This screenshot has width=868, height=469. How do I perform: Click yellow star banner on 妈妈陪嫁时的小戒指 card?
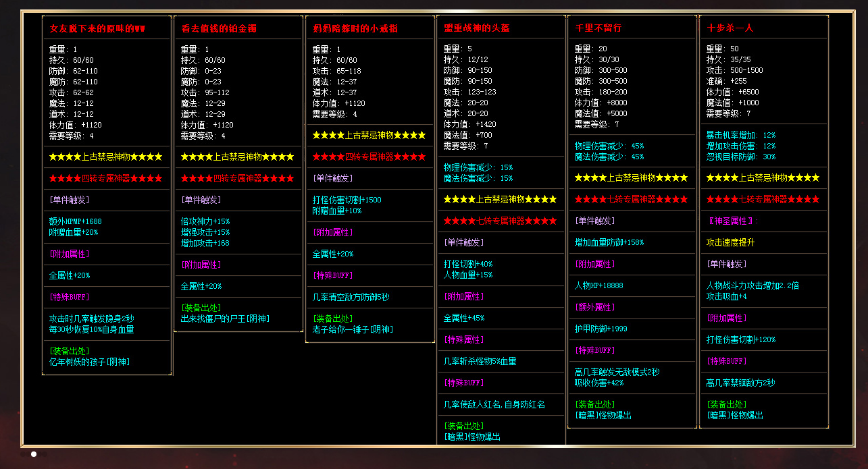point(369,135)
